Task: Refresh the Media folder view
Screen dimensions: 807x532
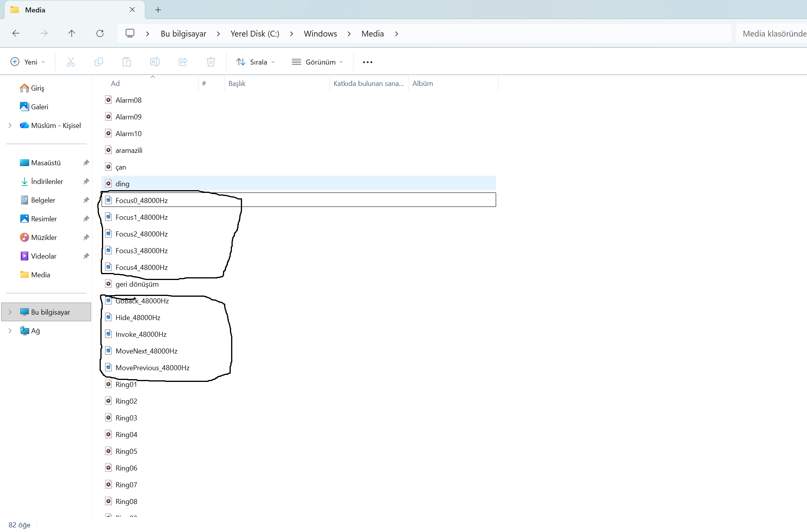Action: click(100, 33)
